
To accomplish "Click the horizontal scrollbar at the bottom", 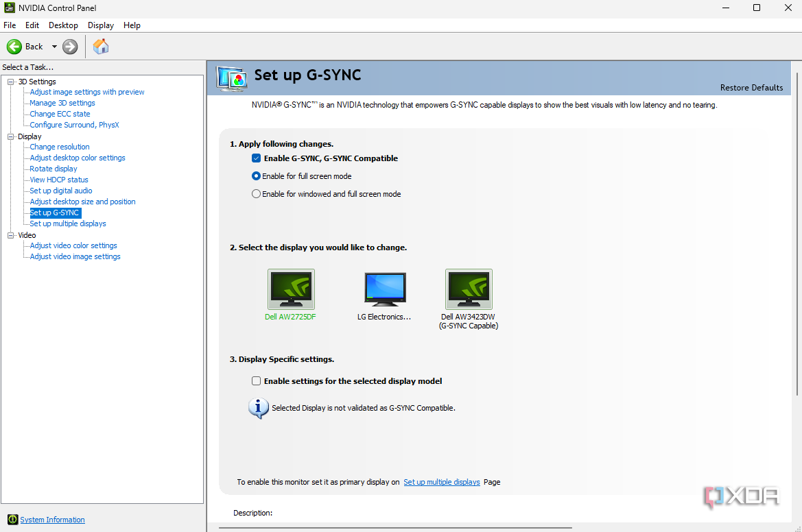I will tap(395, 527).
